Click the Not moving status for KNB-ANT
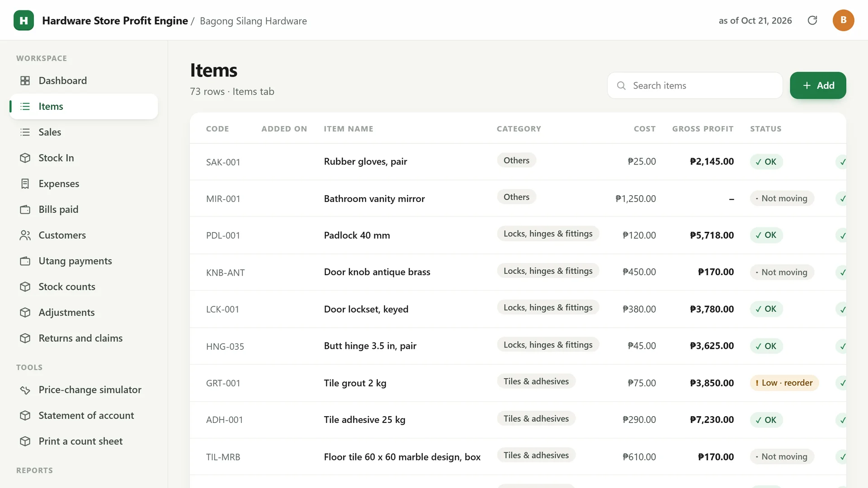868x488 pixels. tap(782, 272)
